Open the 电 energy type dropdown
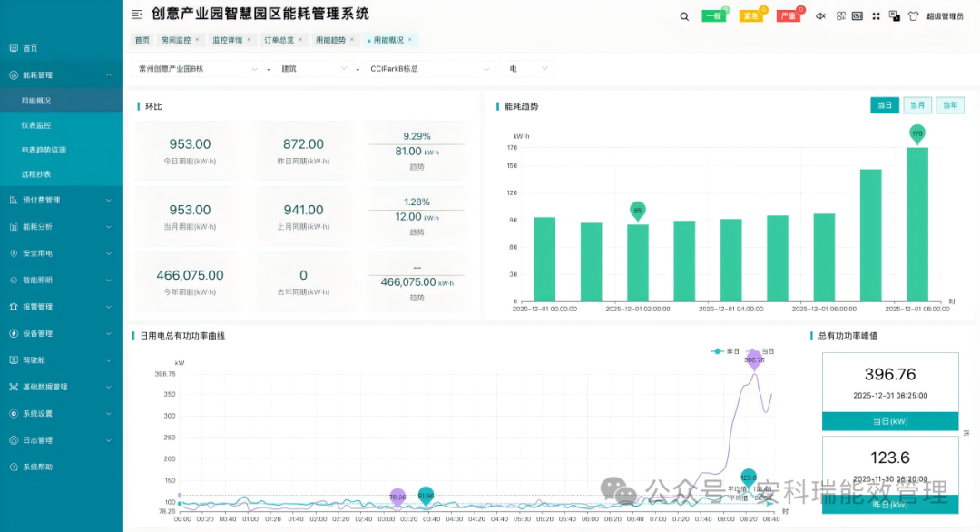The image size is (980, 532). (x=526, y=69)
